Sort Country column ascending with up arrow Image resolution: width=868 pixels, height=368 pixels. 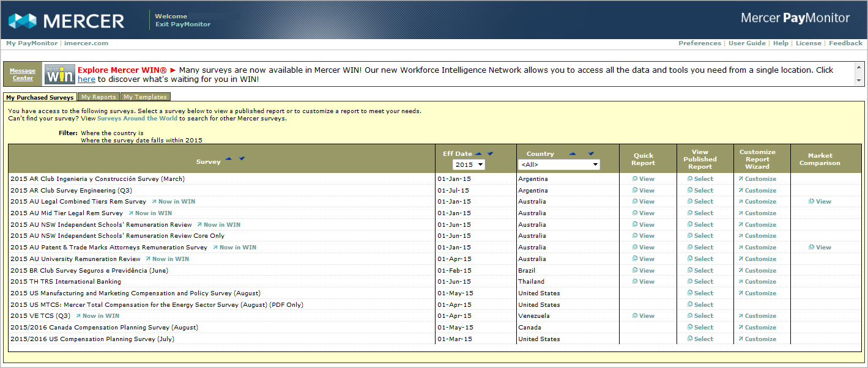(x=572, y=154)
